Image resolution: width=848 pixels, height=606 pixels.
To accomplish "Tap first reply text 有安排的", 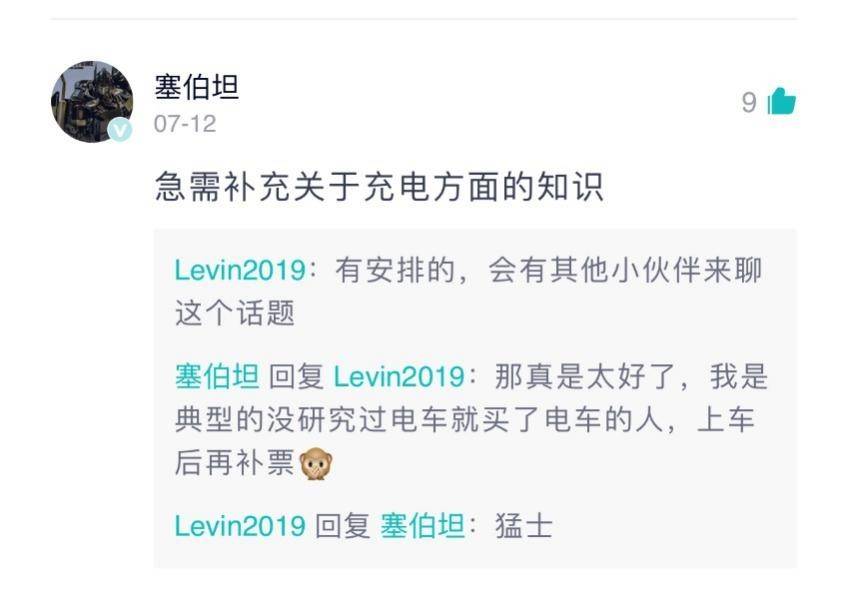I will (x=395, y=270).
